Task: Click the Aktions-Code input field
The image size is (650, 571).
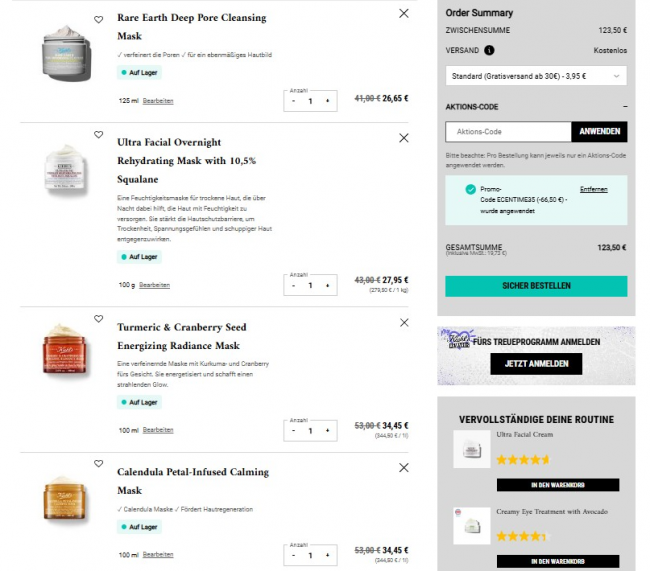Action: tap(508, 131)
